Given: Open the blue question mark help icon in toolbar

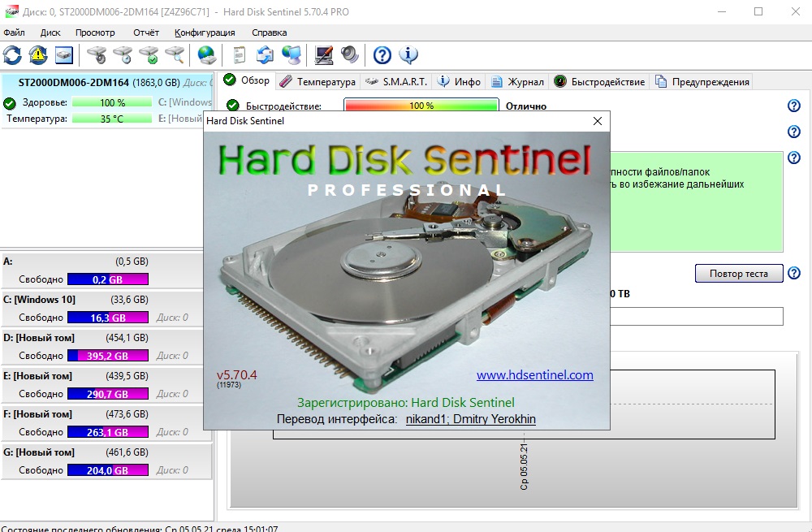Looking at the screenshot, I should click(382, 55).
